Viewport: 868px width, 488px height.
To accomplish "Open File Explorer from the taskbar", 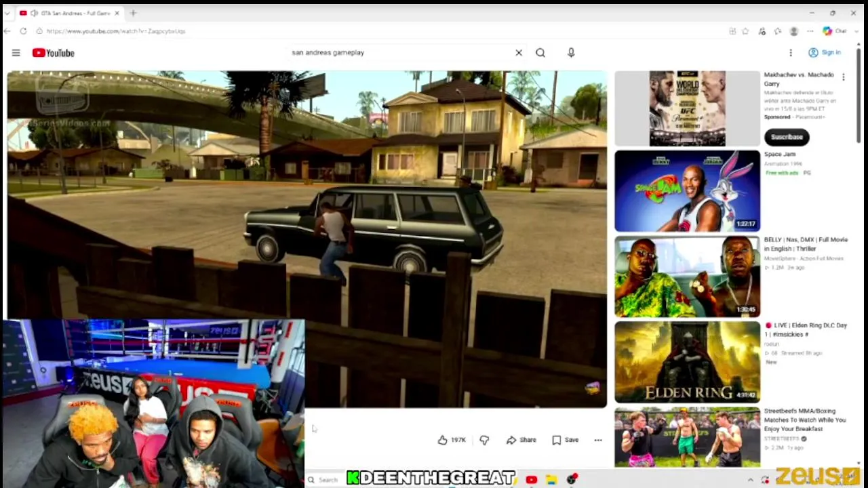I will 551,480.
